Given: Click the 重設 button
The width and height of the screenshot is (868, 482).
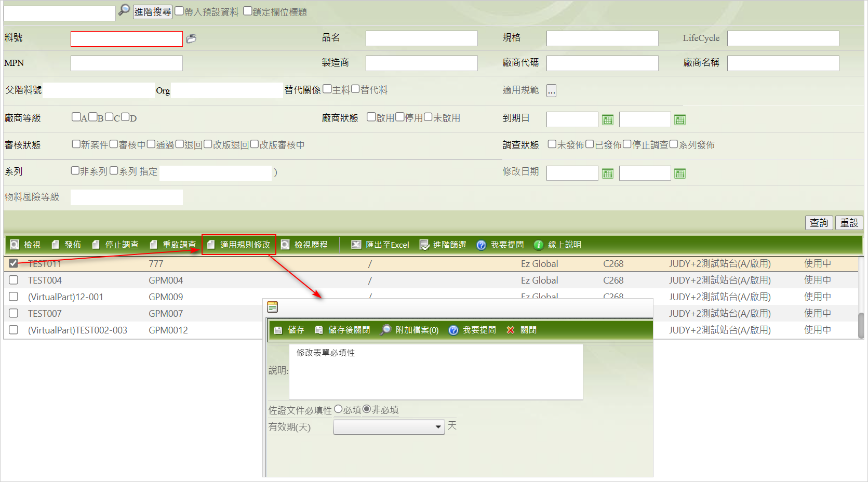Looking at the screenshot, I should [849, 223].
